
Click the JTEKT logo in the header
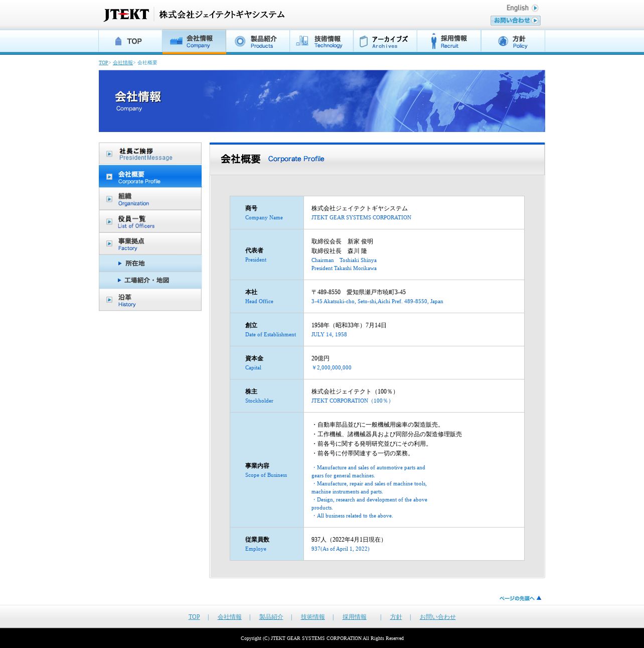coord(126,15)
